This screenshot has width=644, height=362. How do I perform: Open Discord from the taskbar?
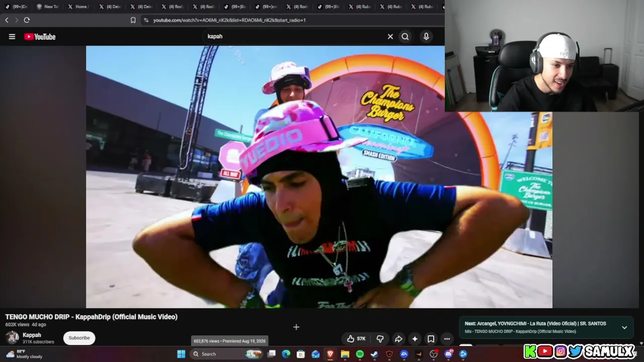click(x=448, y=354)
